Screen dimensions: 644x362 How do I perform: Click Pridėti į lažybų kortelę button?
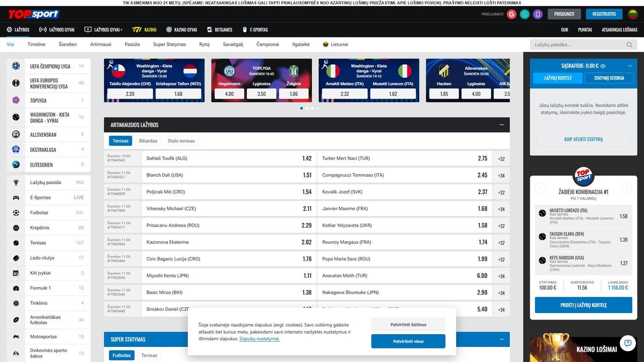[583, 305]
